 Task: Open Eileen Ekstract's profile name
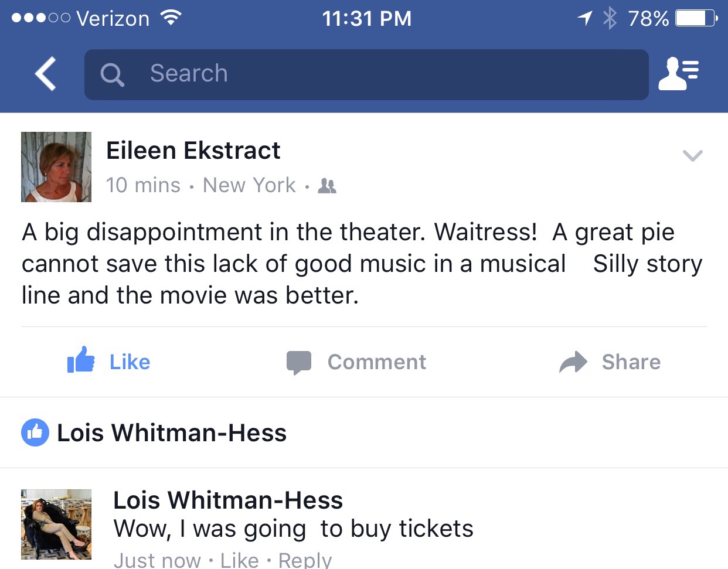pos(193,151)
